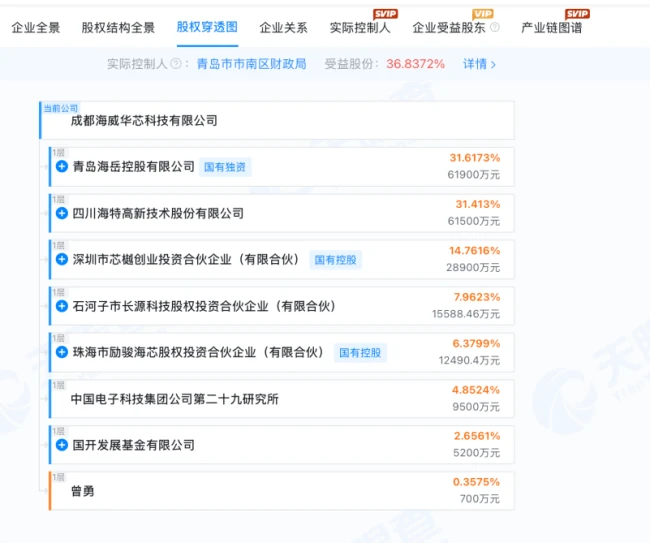Click the 详情 chevron arrow
650x543 pixels.
tap(493, 64)
